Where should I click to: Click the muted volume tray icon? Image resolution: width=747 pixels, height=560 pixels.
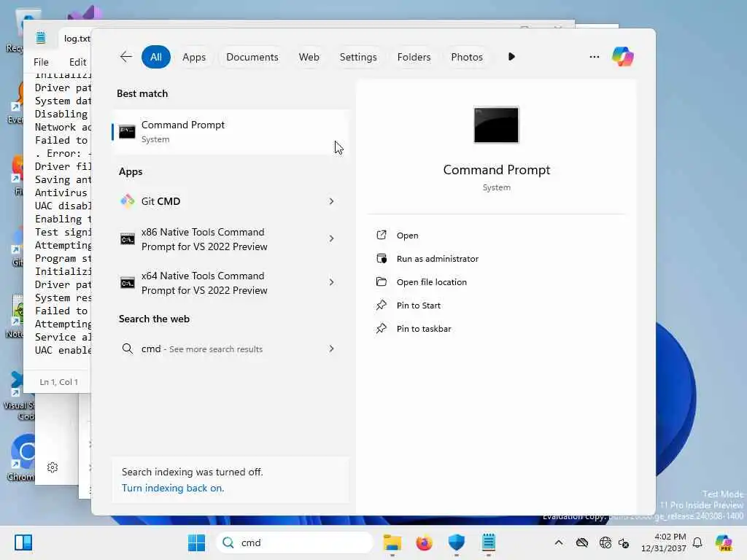click(x=624, y=542)
